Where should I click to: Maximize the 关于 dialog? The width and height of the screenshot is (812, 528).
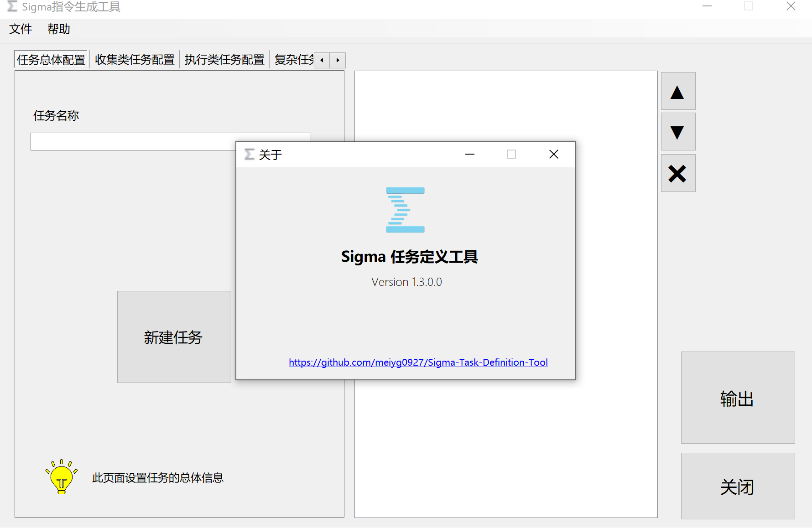[511, 155]
